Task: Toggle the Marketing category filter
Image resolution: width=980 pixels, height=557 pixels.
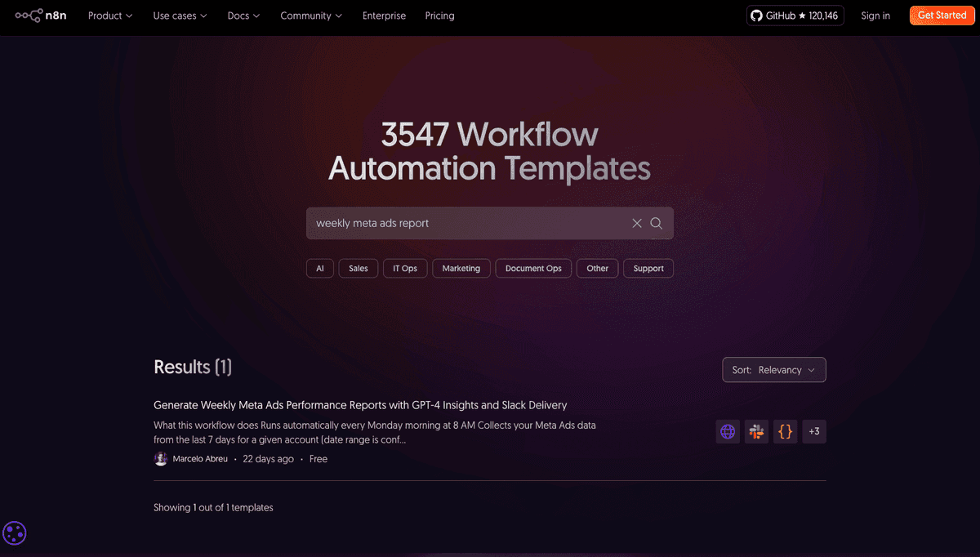Action: 461,268
